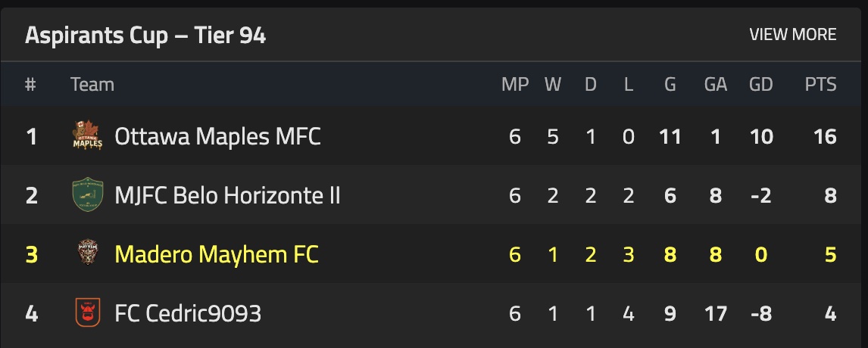This screenshot has width=868, height=348.
Task: Click the GA column header
Action: (715, 85)
